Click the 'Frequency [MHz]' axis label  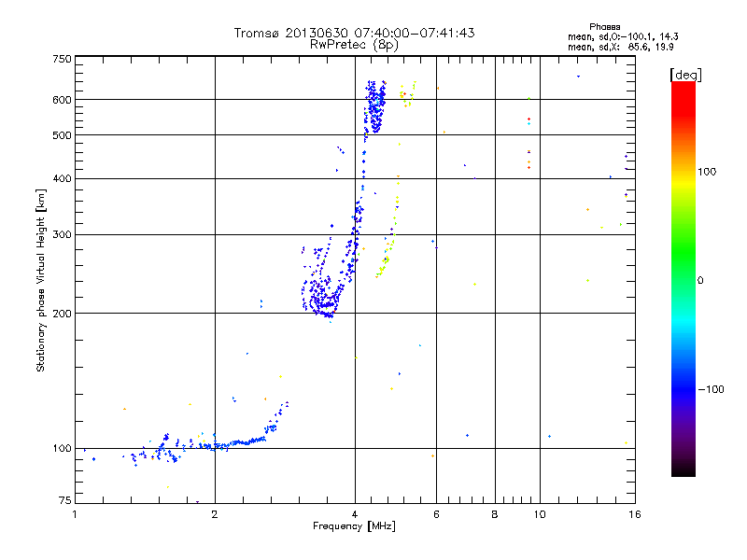tap(354, 526)
